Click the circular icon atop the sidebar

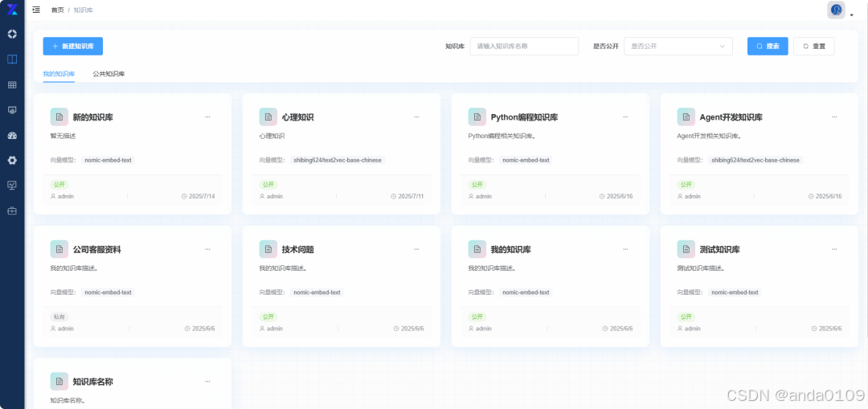click(x=12, y=35)
